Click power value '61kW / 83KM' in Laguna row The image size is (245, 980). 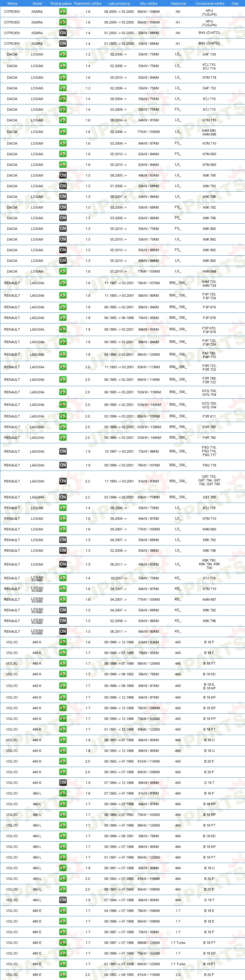149,481
